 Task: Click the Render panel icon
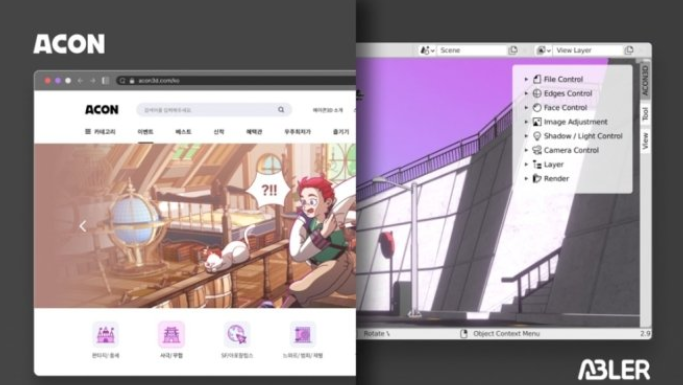point(537,179)
